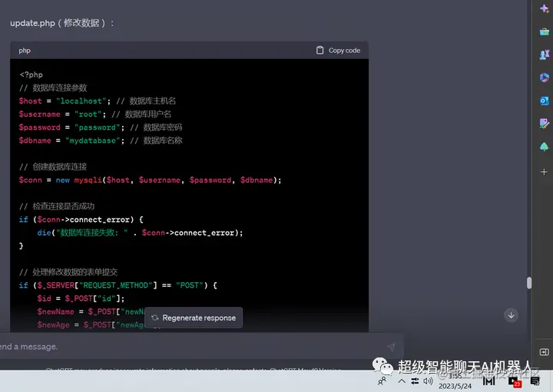The width and height of the screenshot is (553, 392).
Task: Jump to bottom with the down-arrow button
Action: click(511, 315)
